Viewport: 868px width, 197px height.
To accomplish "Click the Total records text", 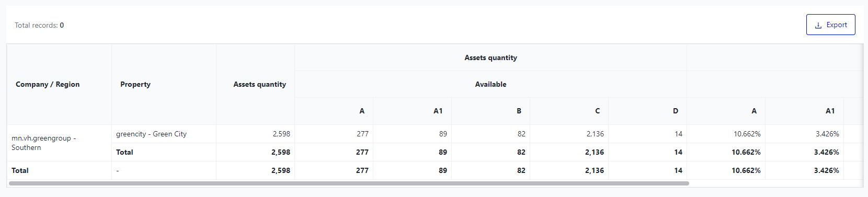I will tap(39, 25).
